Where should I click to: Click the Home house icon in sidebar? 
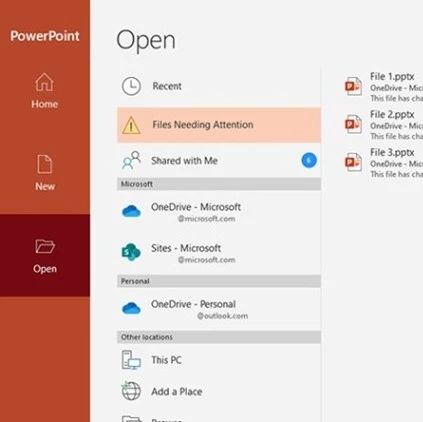click(45, 82)
